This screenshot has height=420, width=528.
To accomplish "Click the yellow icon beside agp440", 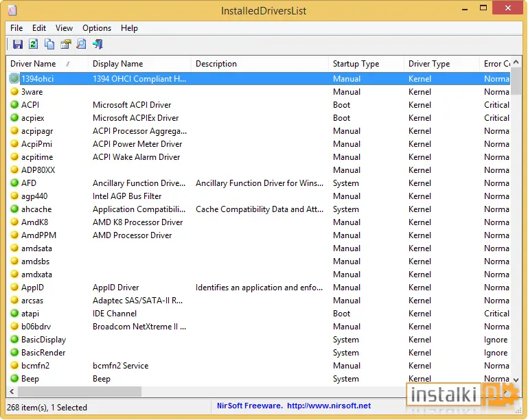I will click(x=14, y=196).
